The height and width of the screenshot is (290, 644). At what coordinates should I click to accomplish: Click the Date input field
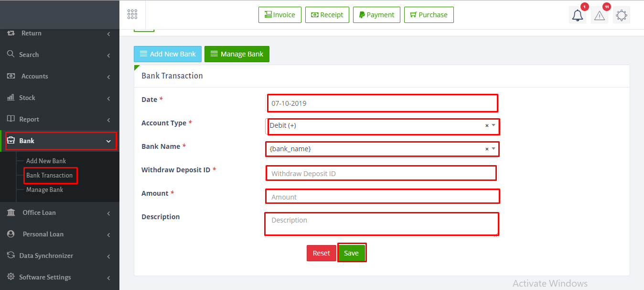coord(382,103)
